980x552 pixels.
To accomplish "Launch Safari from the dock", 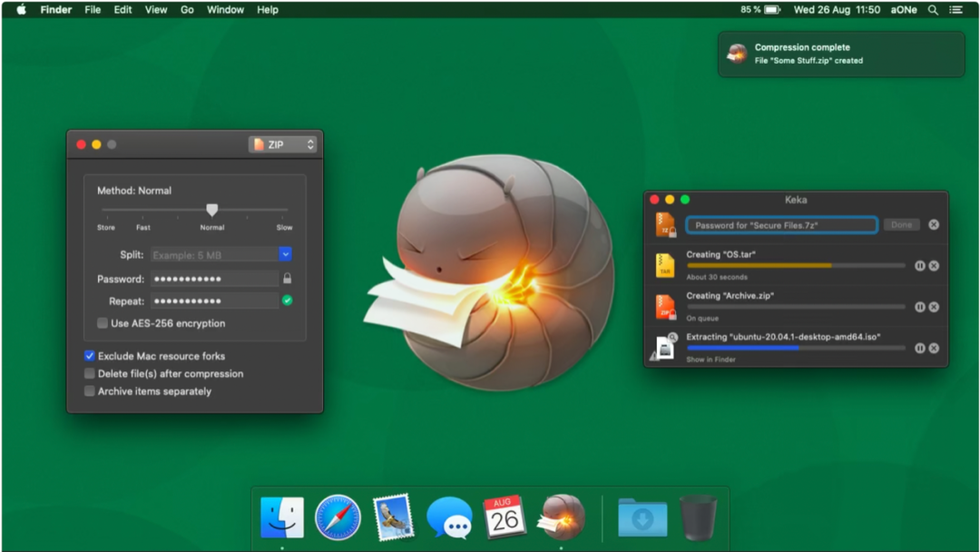I will 338,517.
